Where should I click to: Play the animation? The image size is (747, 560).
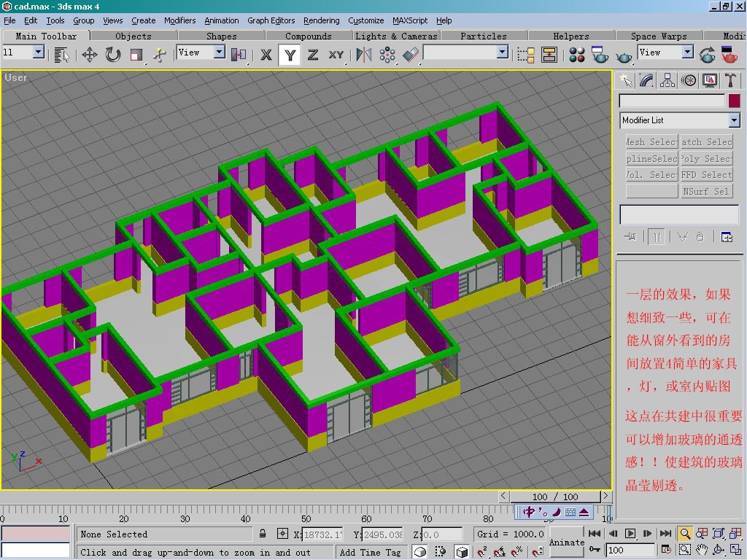(630, 533)
